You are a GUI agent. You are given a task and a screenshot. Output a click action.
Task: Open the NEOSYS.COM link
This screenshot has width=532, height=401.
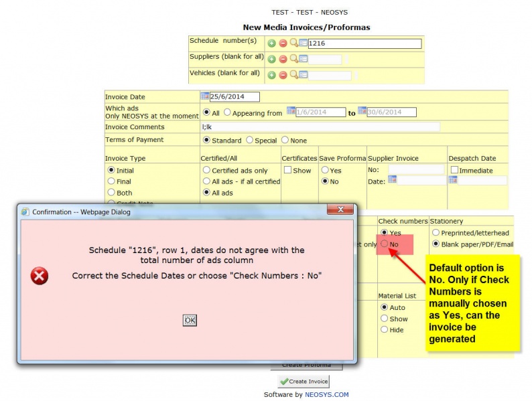tap(327, 394)
